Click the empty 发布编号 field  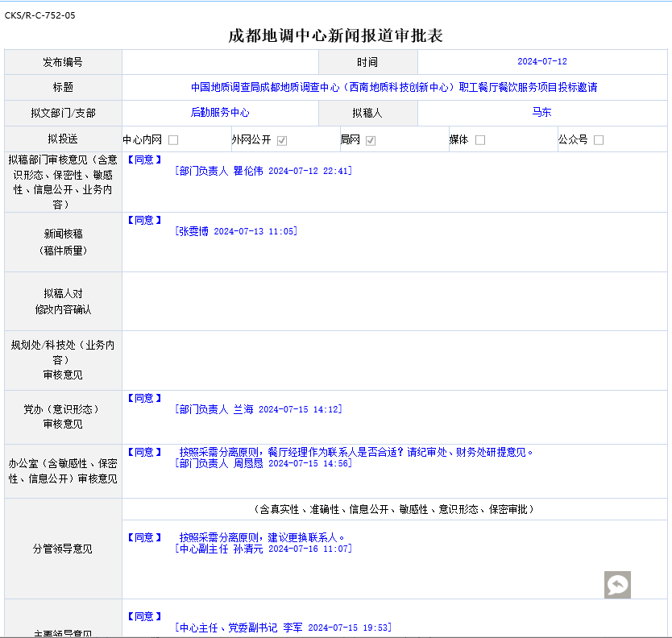point(220,62)
